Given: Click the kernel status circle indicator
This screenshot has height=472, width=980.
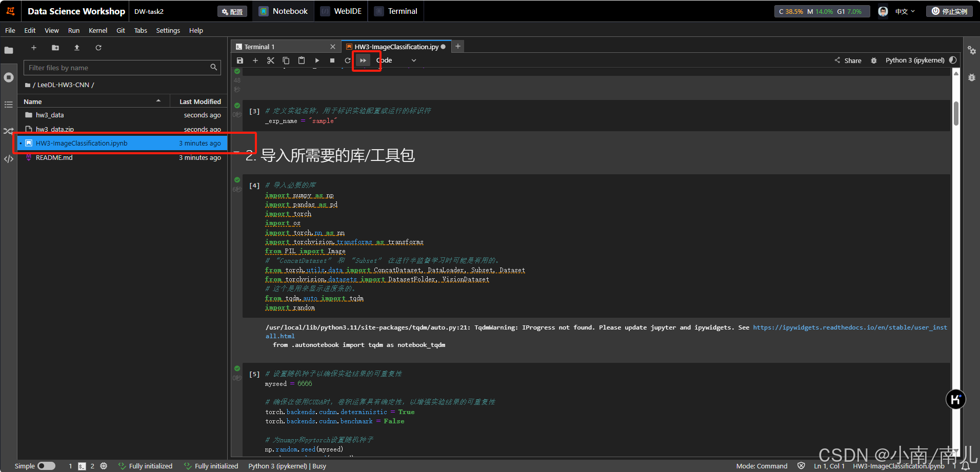Looking at the screenshot, I should click(x=953, y=60).
